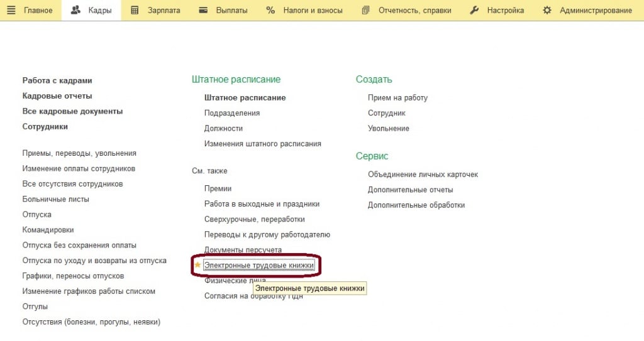Click the card icon for Выплаты

pyautogui.click(x=203, y=10)
